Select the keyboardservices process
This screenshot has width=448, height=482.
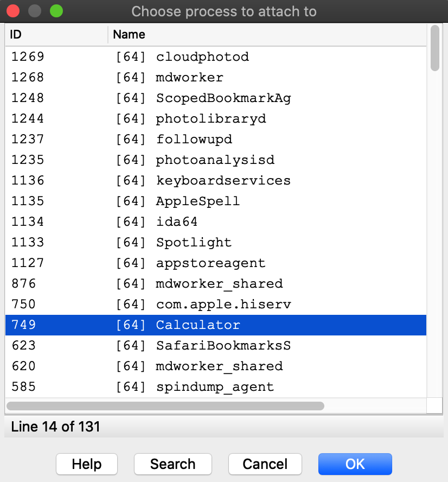[223, 181]
